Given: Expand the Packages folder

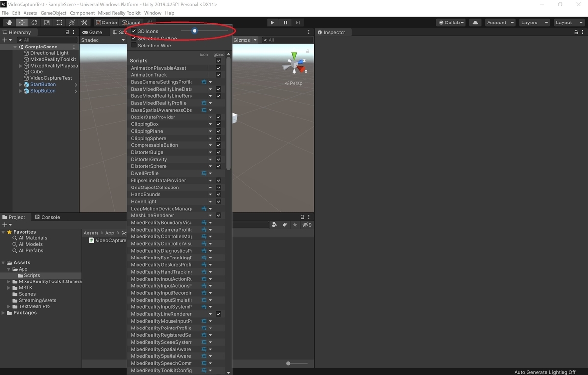Looking at the screenshot, I should pyautogui.click(x=4, y=313).
